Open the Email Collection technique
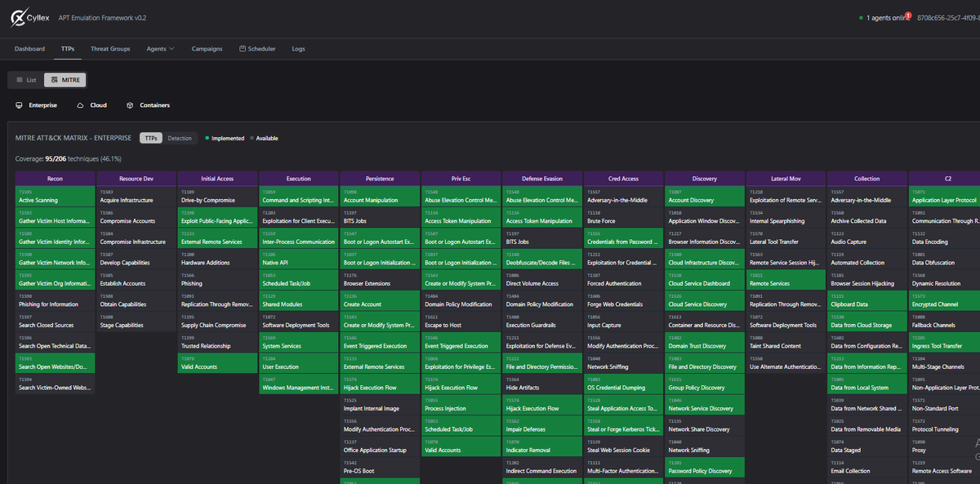 click(867, 467)
